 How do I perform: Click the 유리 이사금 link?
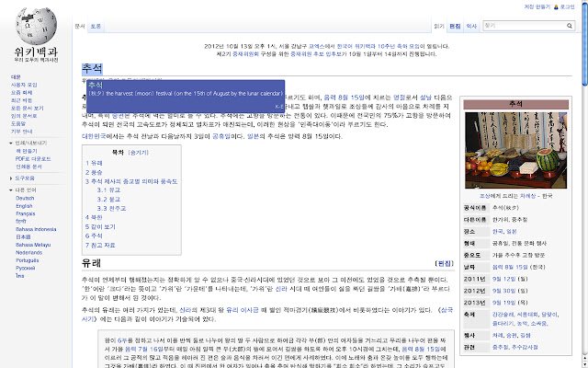[x=243, y=310]
